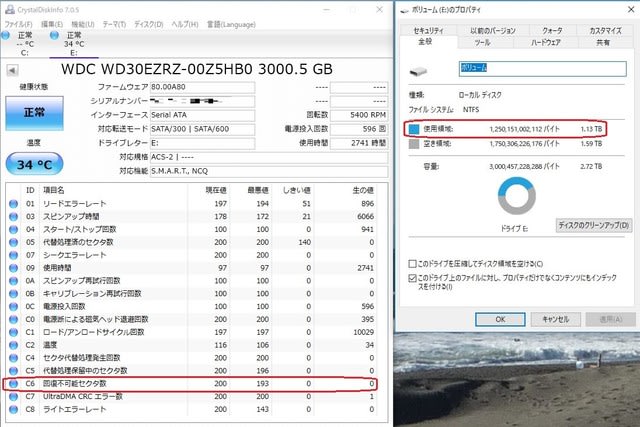The image size is (640, 427).
Task: Click the CrystalDiskInfo title bar app icon
Action: coord(10,9)
